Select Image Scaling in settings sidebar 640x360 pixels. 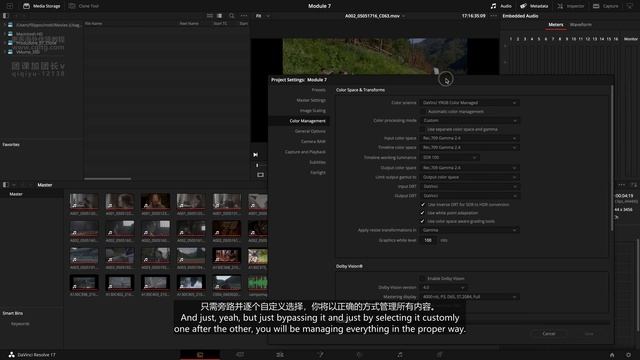[313, 111]
